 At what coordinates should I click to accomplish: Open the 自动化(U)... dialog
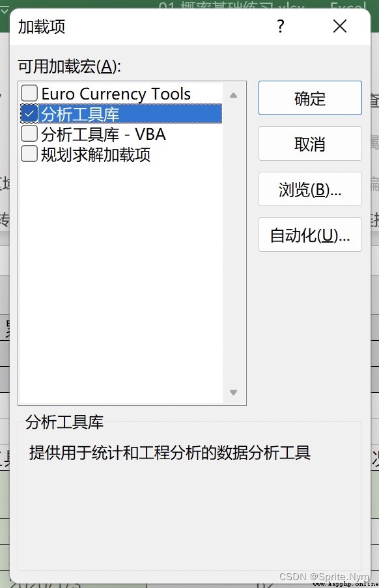310,235
